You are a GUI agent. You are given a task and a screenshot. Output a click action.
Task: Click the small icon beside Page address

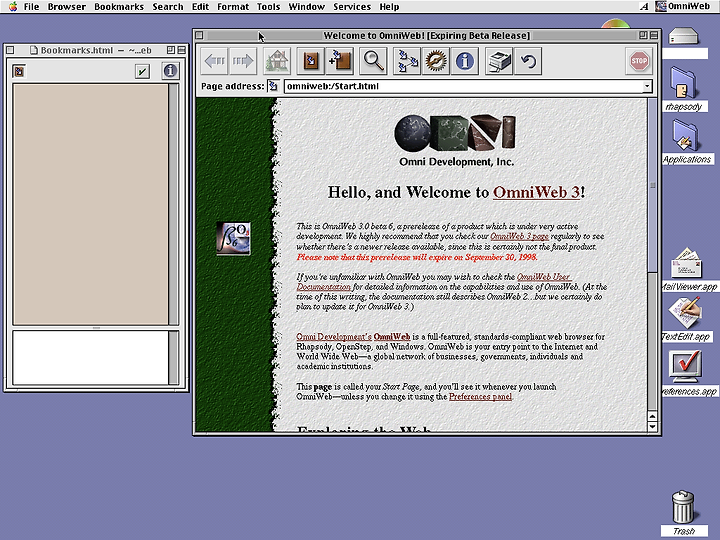273,86
